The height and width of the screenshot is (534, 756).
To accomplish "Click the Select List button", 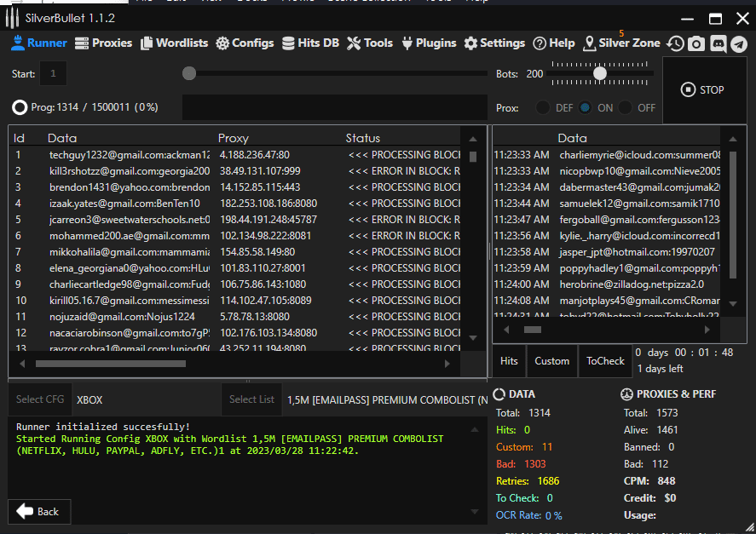I will pyautogui.click(x=251, y=399).
